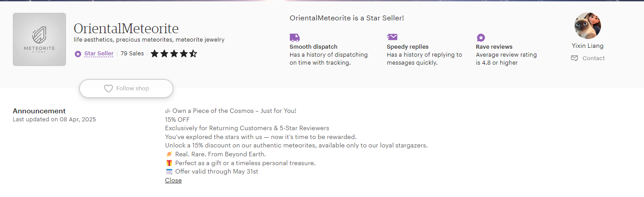
Task: Open the star rating reviews
Action: pos(174,54)
